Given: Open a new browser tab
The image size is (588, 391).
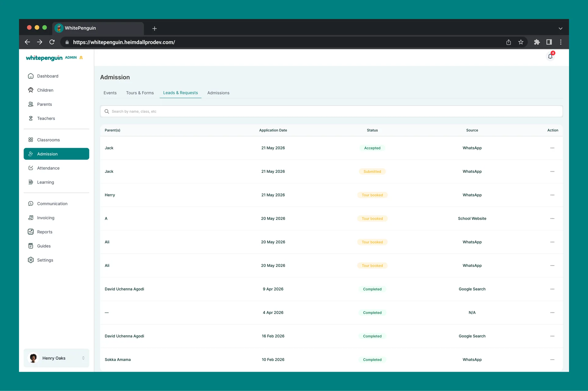Looking at the screenshot, I should pyautogui.click(x=155, y=28).
